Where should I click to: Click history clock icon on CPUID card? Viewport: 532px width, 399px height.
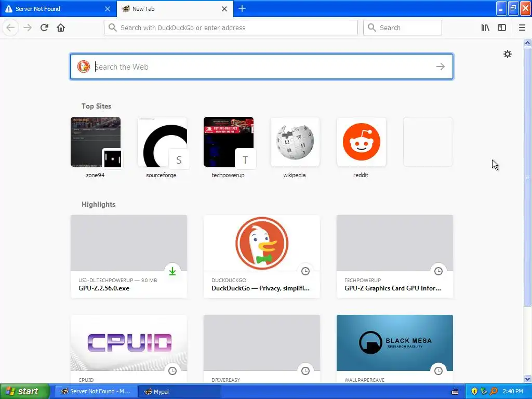[x=172, y=371]
